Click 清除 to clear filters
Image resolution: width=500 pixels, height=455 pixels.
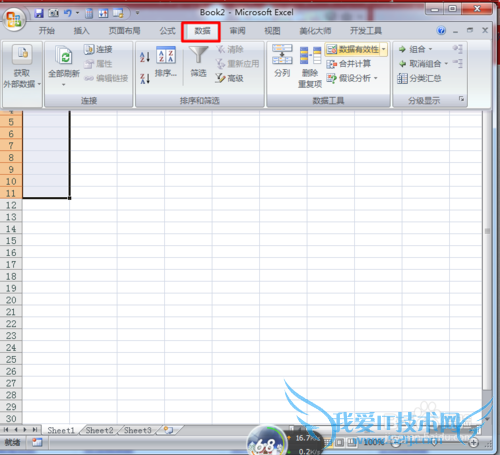click(230, 50)
